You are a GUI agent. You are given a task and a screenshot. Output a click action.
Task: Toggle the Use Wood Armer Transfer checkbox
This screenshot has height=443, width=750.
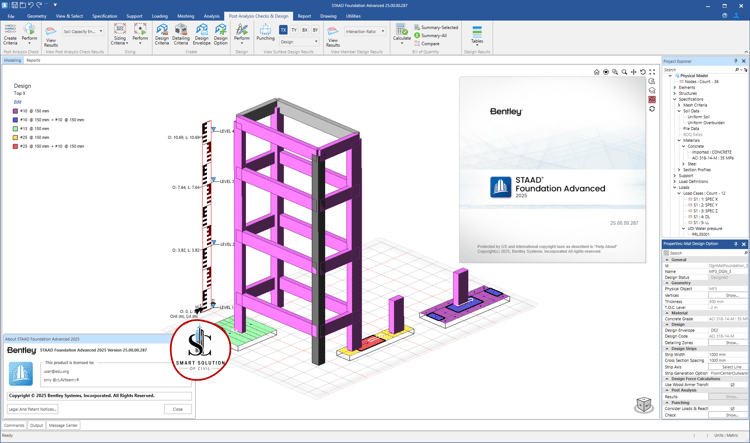tap(732, 385)
